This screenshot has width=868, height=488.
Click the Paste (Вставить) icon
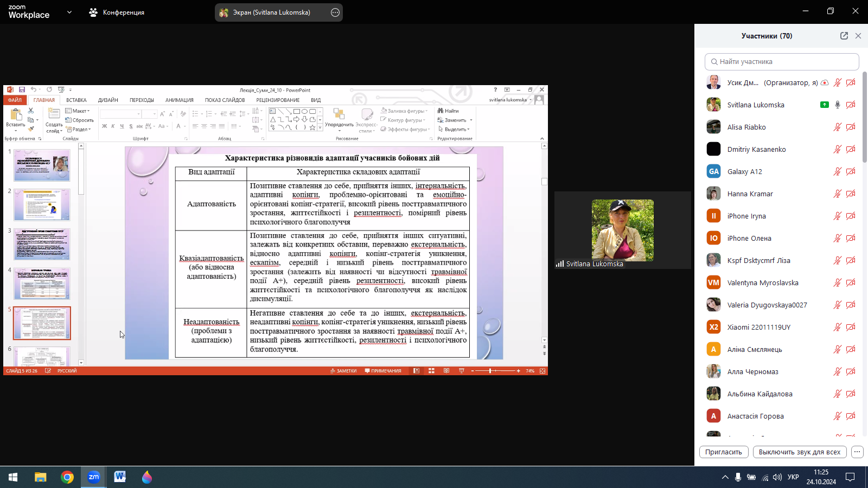click(16, 114)
